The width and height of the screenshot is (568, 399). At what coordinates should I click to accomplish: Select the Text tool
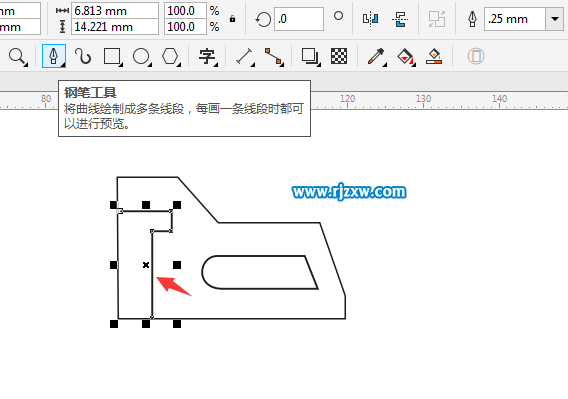click(x=207, y=56)
